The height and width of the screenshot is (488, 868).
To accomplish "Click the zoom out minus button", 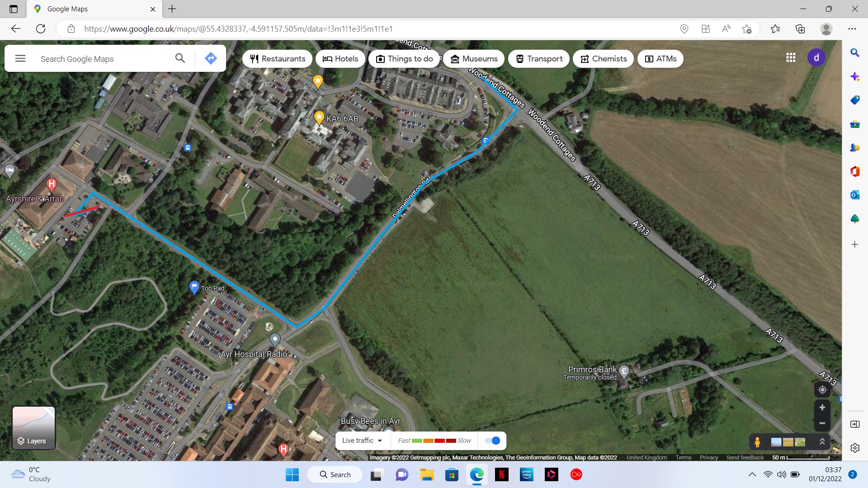I will point(822,423).
